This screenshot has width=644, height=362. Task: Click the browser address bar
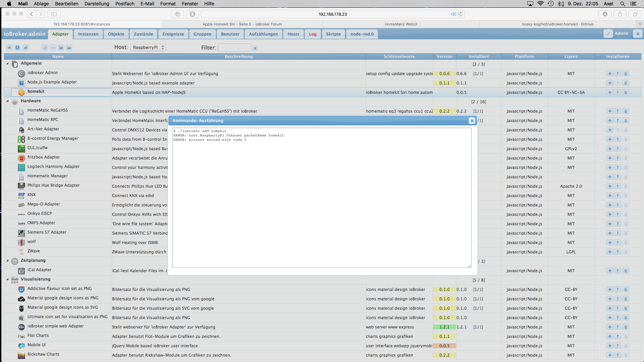333,14
